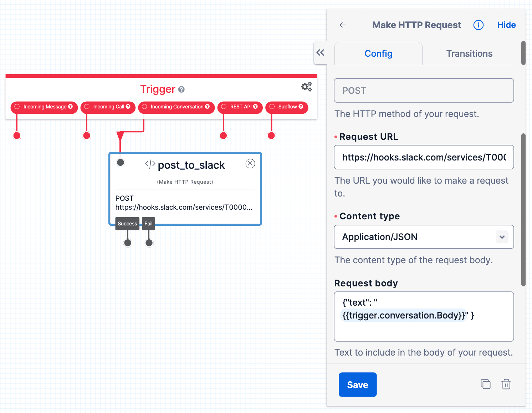This screenshot has height=413, width=532.
Task: Select the Config tab
Action: [378, 53]
